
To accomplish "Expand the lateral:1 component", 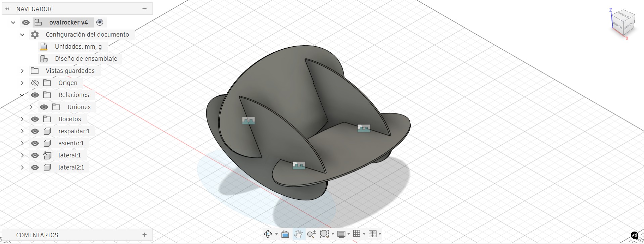I will click(22, 155).
